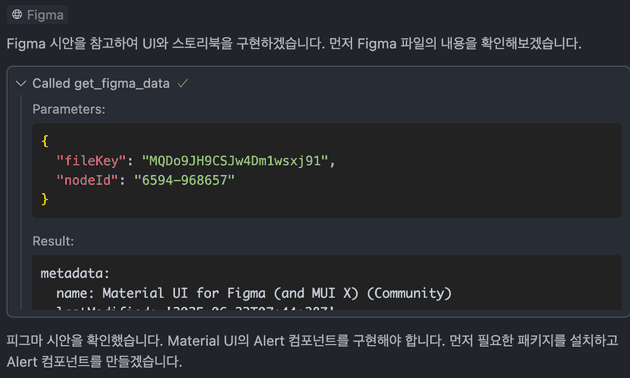Click the vertical indent guide of the tool call
This screenshot has height=378, width=630.
[x=21, y=203]
